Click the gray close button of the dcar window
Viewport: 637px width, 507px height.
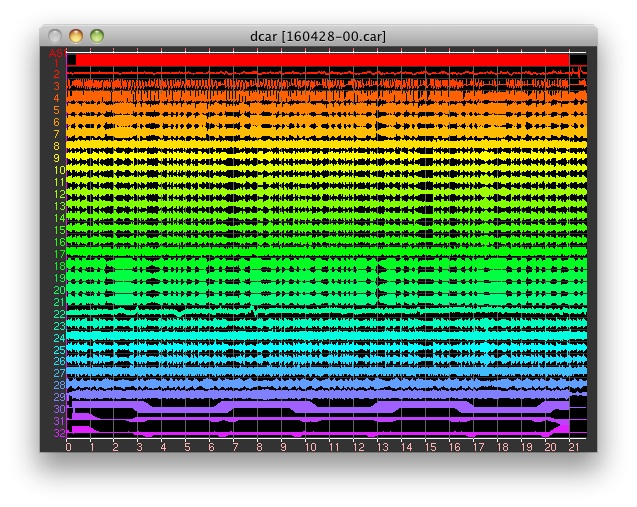55,36
